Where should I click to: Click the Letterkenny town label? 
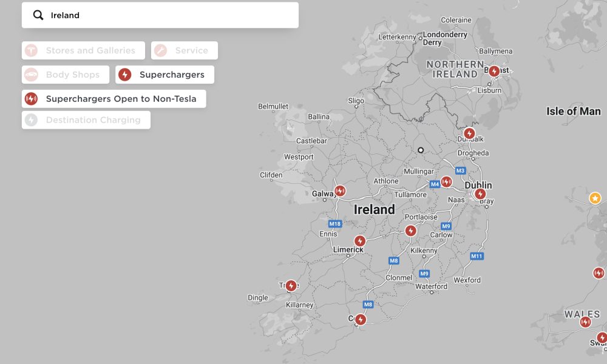coord(397,37)
